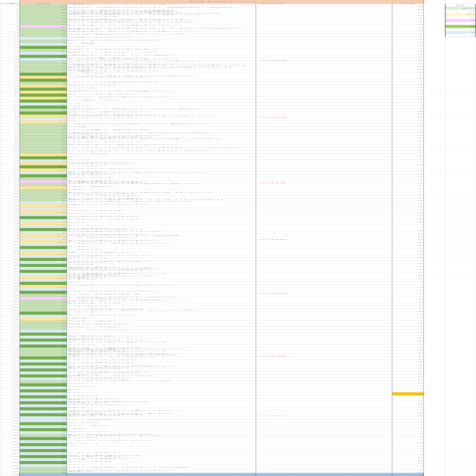
Task: Select the pale yellow swatch in the legend
Action: 460,14
